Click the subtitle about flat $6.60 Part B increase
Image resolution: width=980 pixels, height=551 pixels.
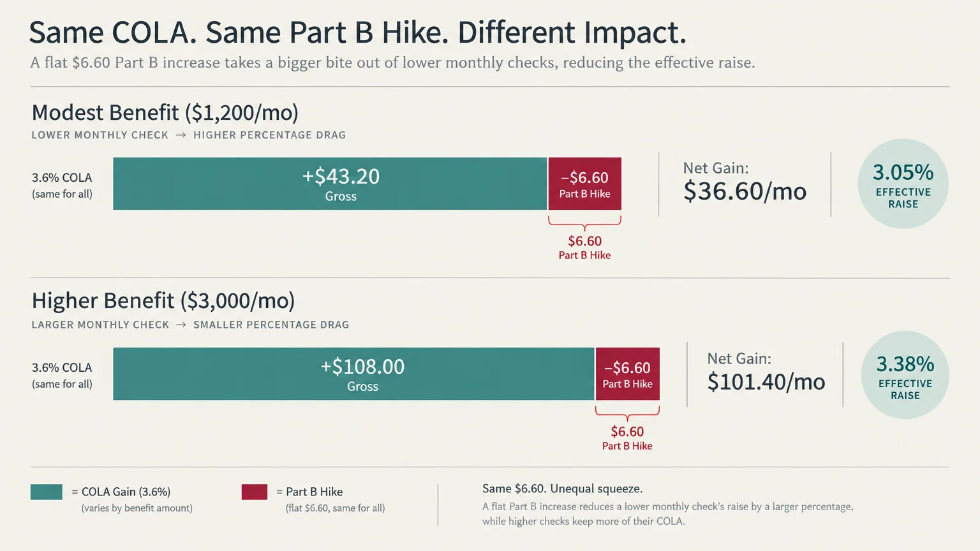click(392, 62)
